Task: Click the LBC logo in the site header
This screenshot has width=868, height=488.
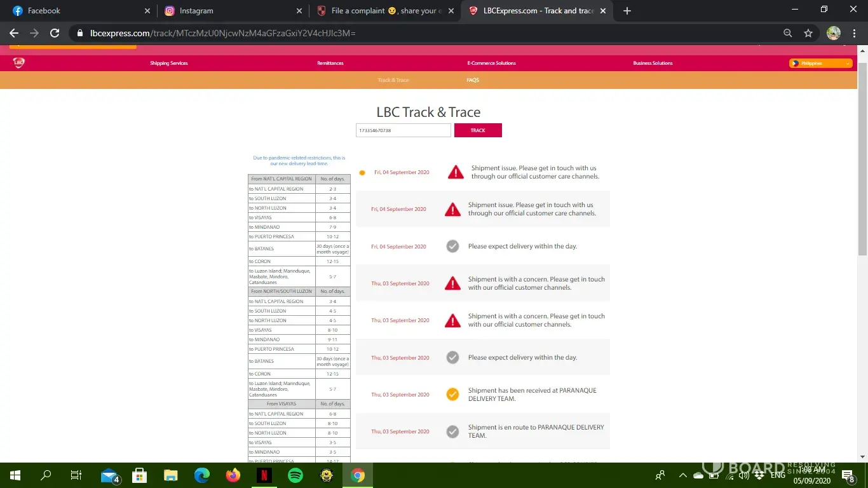Action: click(x=19, y=63)
